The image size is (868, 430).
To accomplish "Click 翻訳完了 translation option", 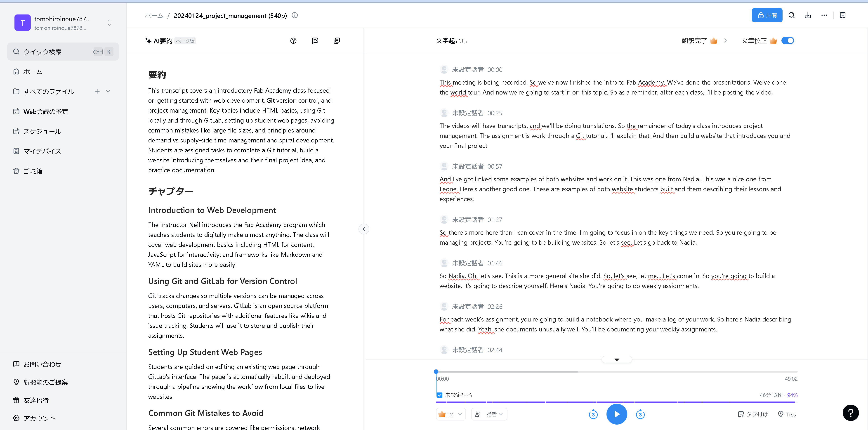I will pyautogui.click(x=694, y=41).
